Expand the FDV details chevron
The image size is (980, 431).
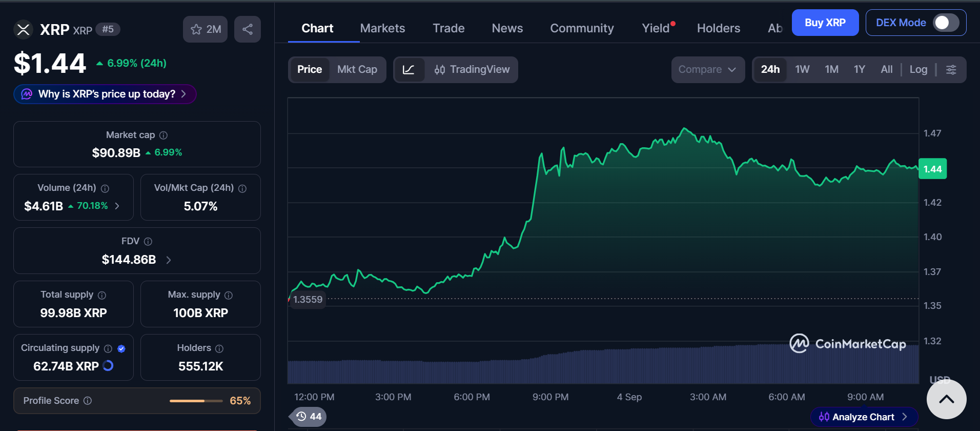[x=169, y=260]
